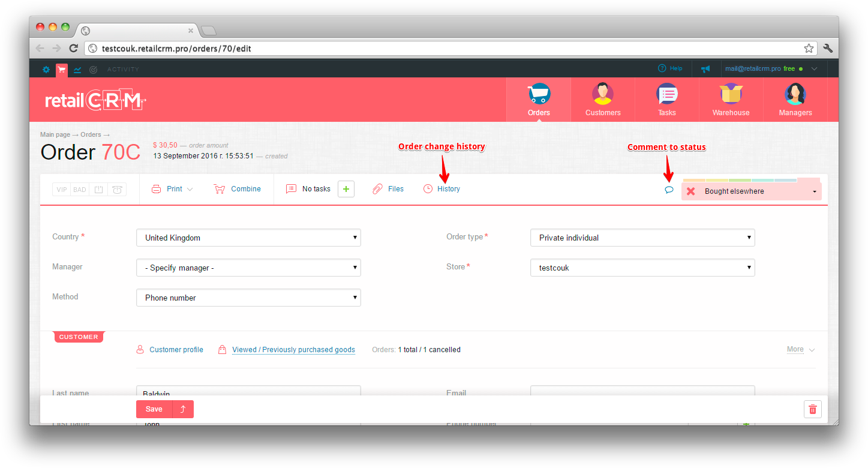Click the Last name input field
This screenshot has height=468, width=868.
coord(248,391)
